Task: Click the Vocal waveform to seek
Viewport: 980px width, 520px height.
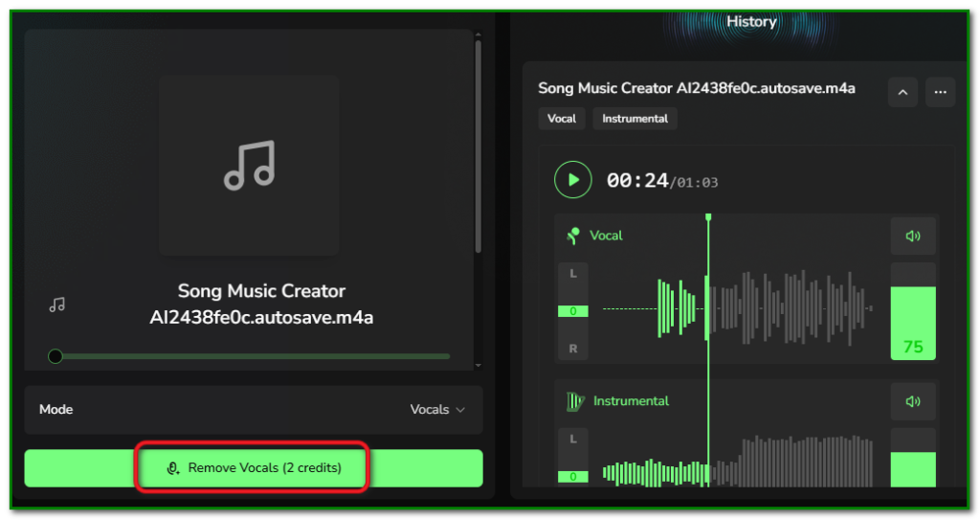Action: click(x=785, y=308)
